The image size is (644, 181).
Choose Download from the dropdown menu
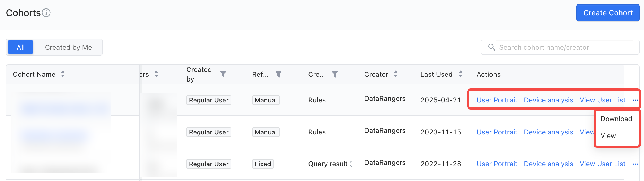coord(616,119)
